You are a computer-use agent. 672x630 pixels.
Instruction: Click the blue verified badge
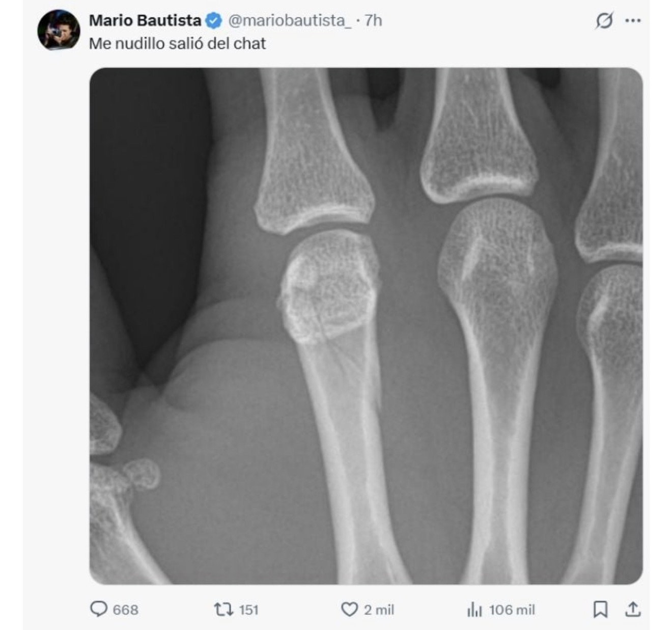214,20
